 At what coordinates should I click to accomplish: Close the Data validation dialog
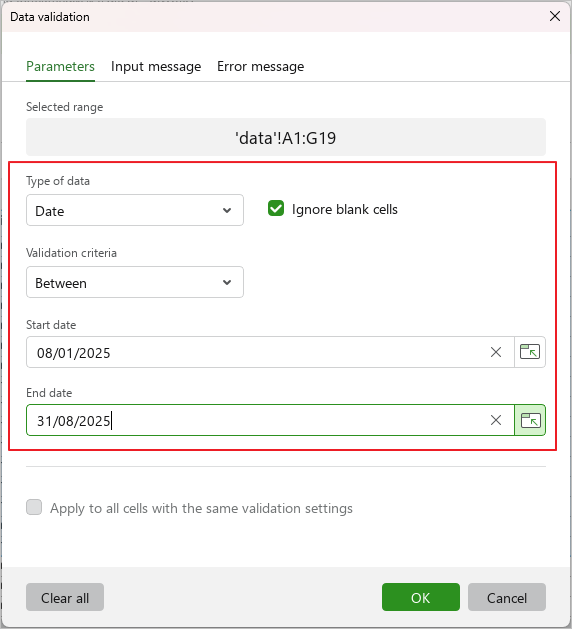pos(555,16)
